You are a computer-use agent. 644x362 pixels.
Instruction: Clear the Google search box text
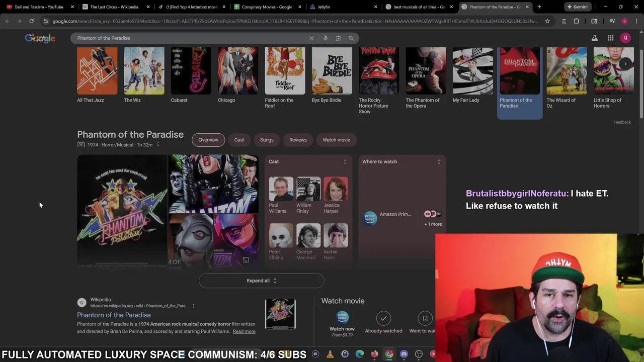(x=311, y=38)
